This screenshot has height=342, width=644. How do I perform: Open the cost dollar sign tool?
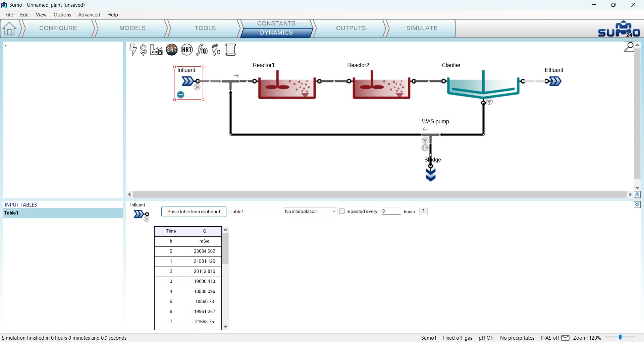pos(143,50)
